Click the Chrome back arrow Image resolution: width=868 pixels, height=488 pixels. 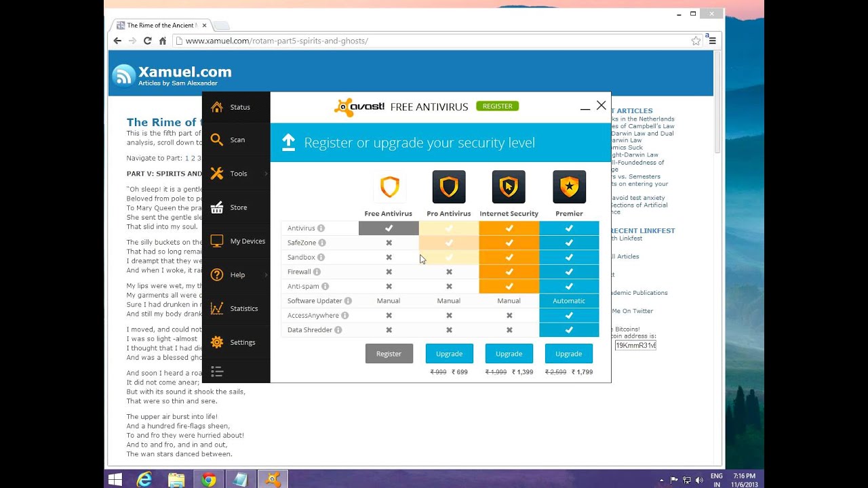point(117,41)
